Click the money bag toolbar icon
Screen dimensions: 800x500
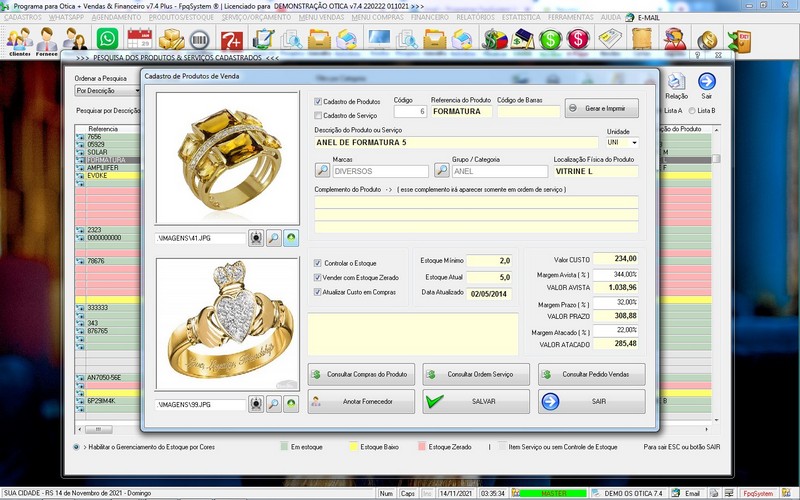[x=494, y=39]
